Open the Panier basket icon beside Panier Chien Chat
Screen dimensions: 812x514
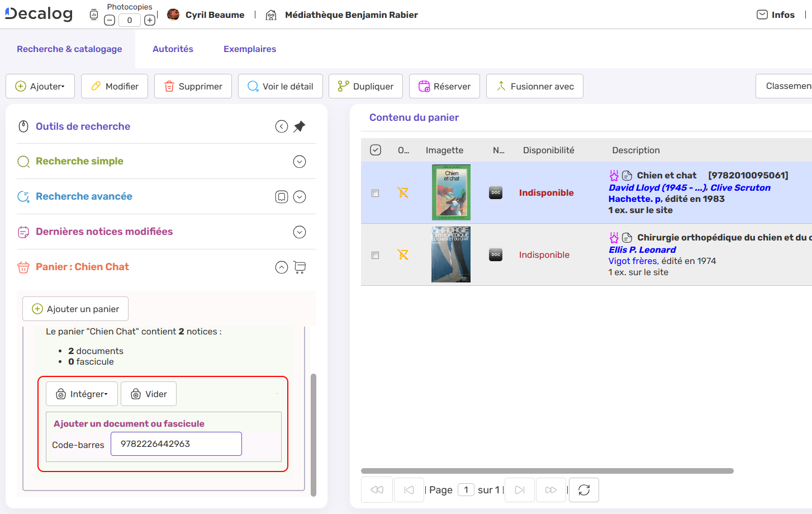(x=300, y=267)
